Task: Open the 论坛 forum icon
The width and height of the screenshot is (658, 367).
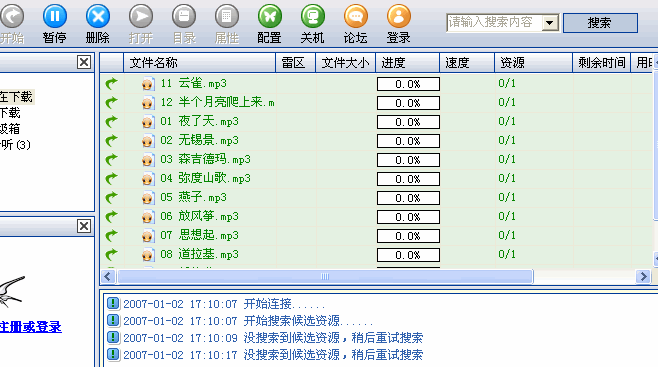Action: coord(355,17)
